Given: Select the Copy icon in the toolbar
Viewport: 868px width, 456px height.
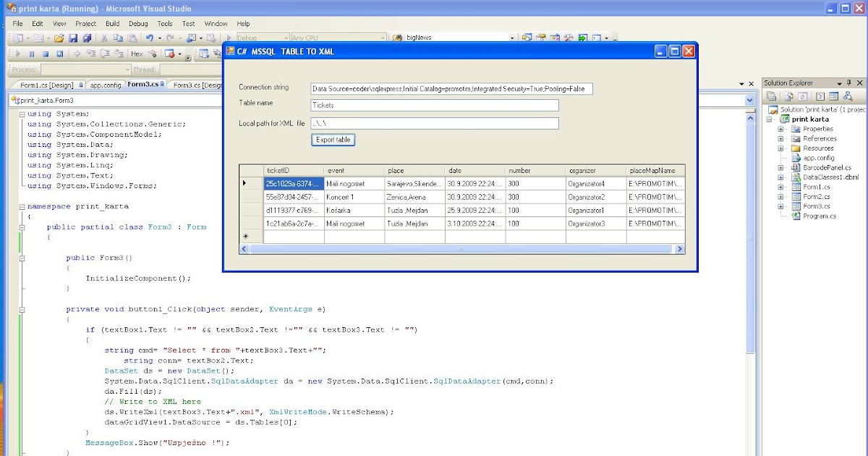Looking at the screenshot, I should coord(118,35).
